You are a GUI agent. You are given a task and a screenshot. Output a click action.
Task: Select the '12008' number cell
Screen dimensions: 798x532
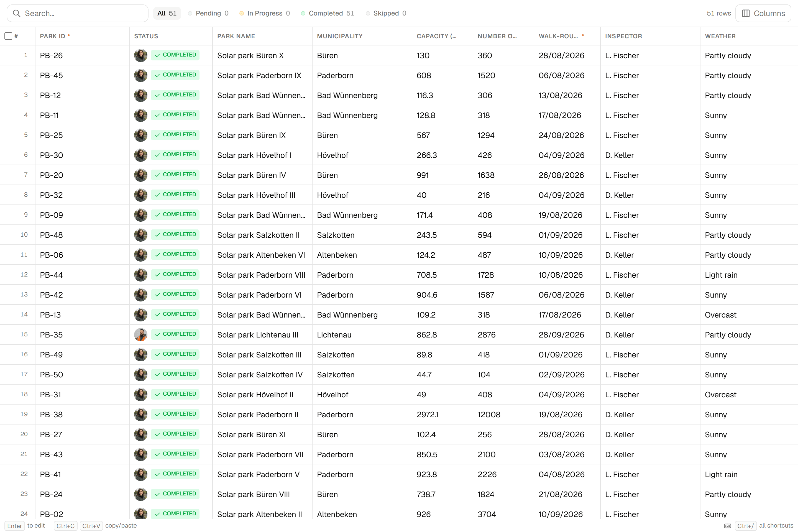click(503, 414)
